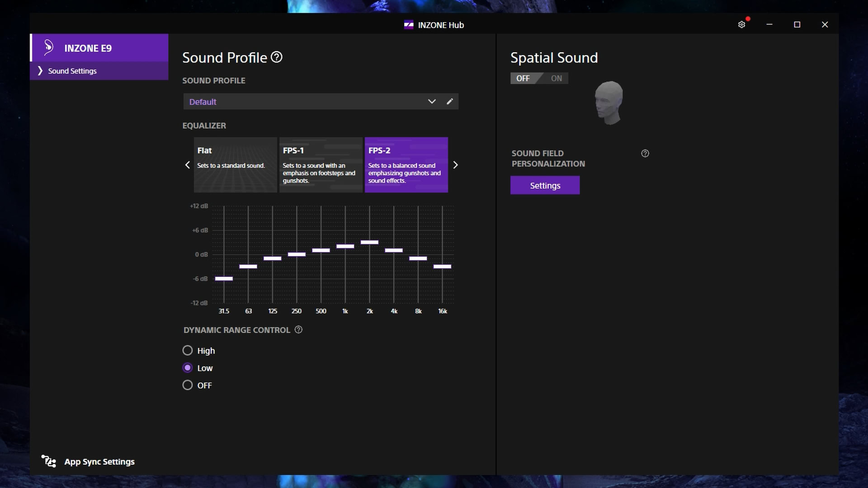The height and width of the screenshot is (488, 868).
Task: Click the 63 Hz equalizer slider handle
Action: (248, 267)
